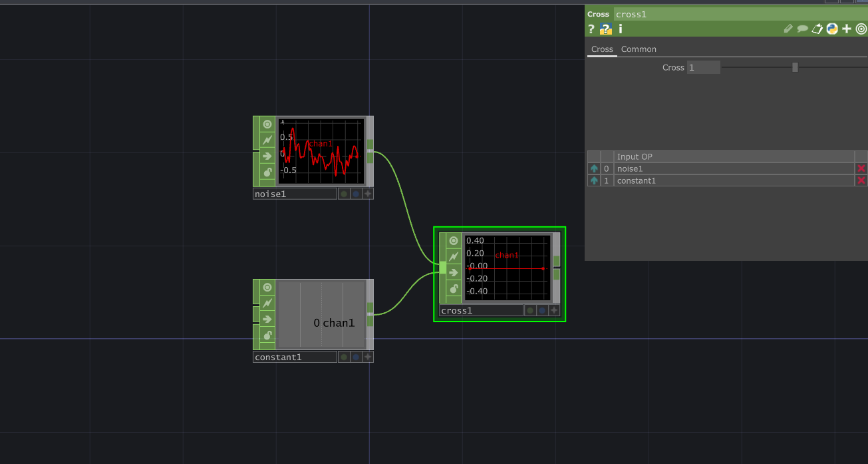
Task: Click the operator comment speech bubble icon
Action: [803, 29]
